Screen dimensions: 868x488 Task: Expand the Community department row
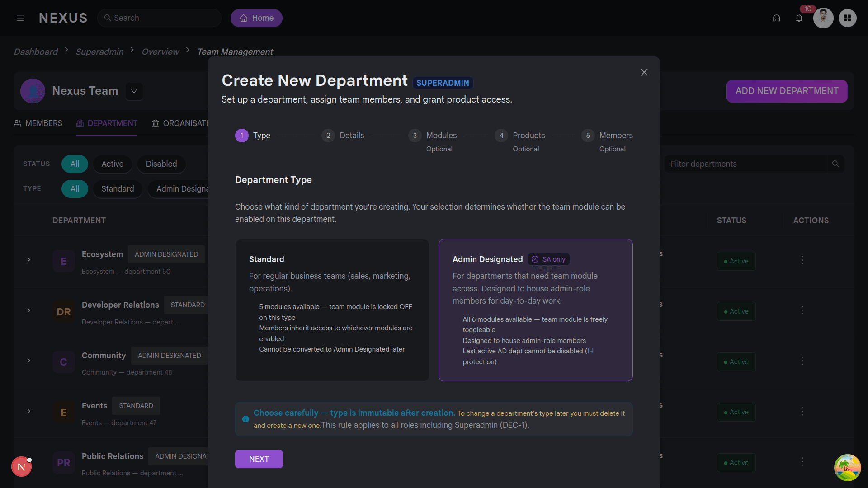28,361
